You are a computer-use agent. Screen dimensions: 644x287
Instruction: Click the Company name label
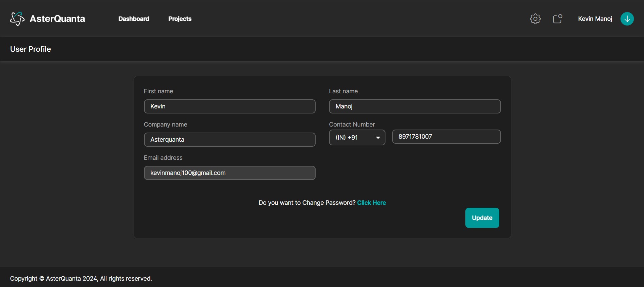(166, 125)
